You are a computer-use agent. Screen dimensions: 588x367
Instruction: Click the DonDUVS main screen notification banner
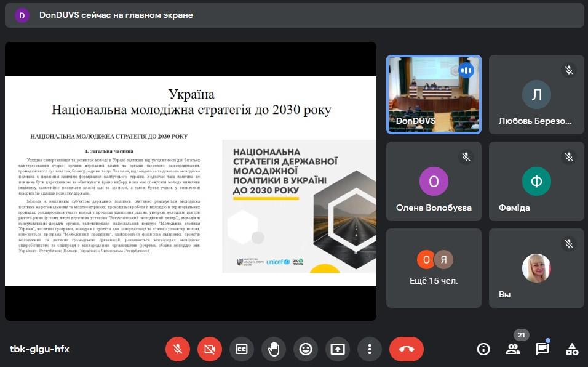294,15
